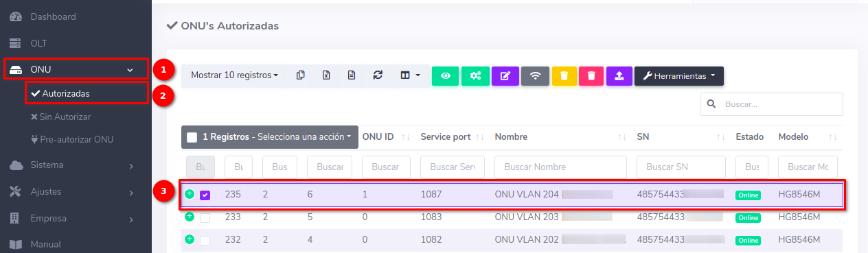
Task: Tick the checkbox on row 232
Action: tap(205, 241)
